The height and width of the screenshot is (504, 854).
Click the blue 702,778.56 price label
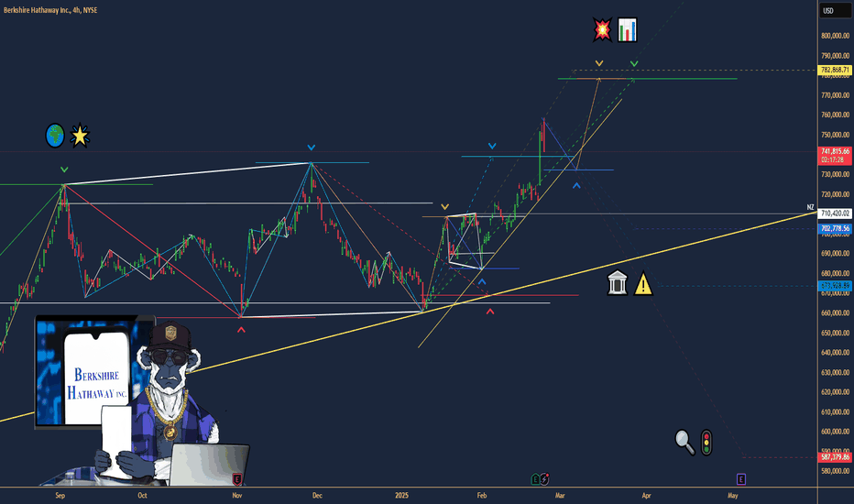835,228
